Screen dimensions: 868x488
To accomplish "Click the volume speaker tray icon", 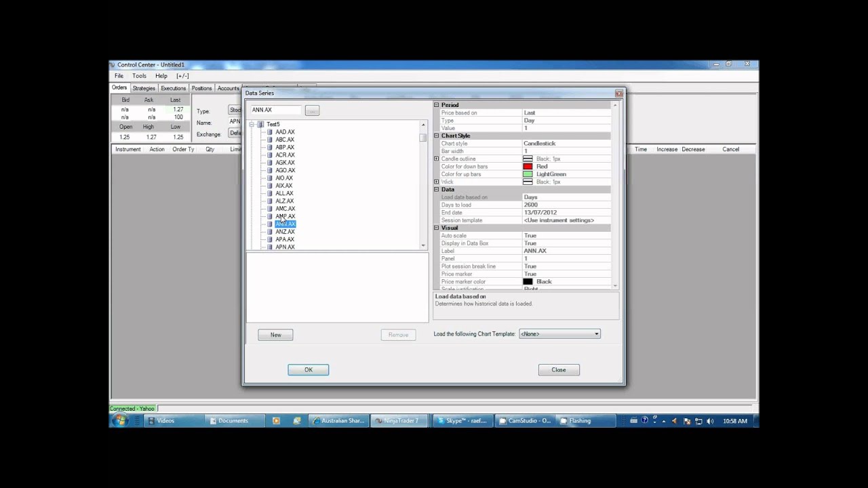I will coord(710,421).
